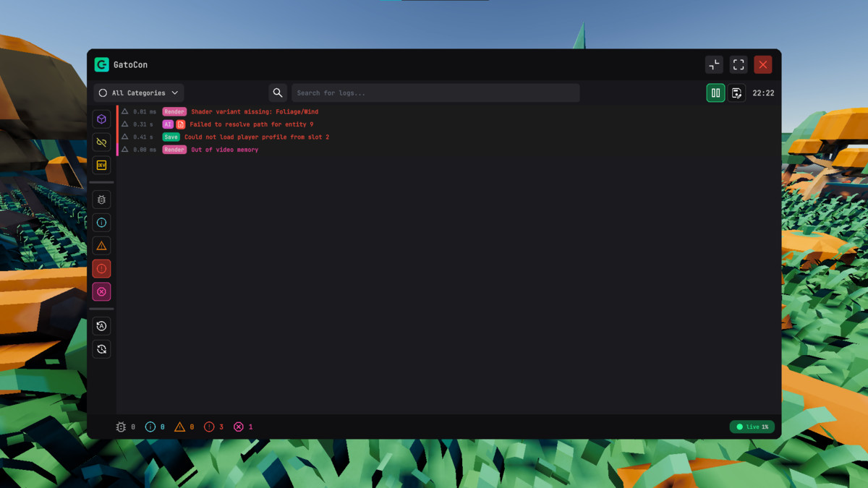Click the GatoCon title text

pos(130,64)
